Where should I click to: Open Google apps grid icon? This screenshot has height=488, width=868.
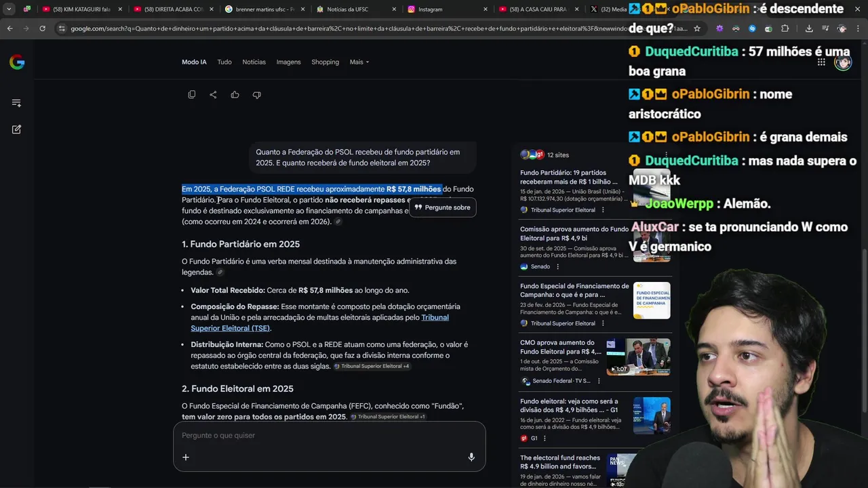pyautogui.click(x=821, y=62)
